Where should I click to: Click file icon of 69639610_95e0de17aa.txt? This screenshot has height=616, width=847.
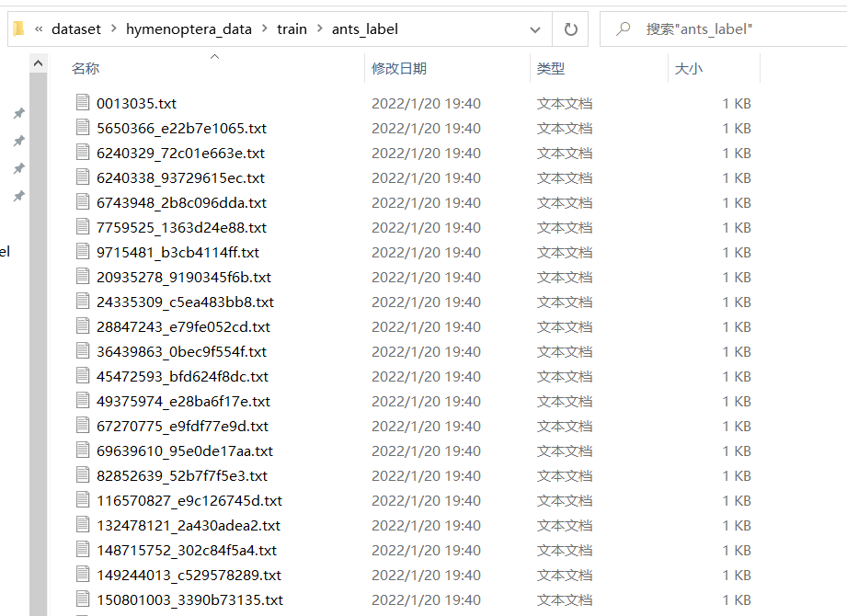(x=83, y=450)
